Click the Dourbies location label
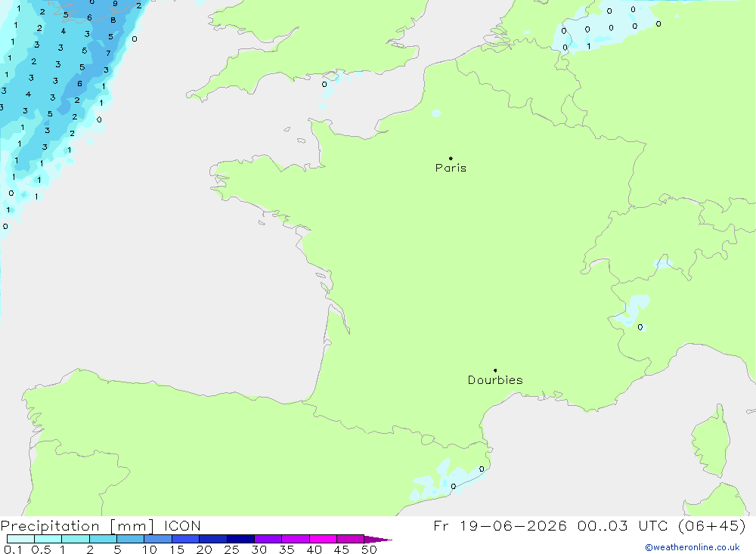This screenshot has height=554, width=756. pyautogui.click(x=495, y=380)
